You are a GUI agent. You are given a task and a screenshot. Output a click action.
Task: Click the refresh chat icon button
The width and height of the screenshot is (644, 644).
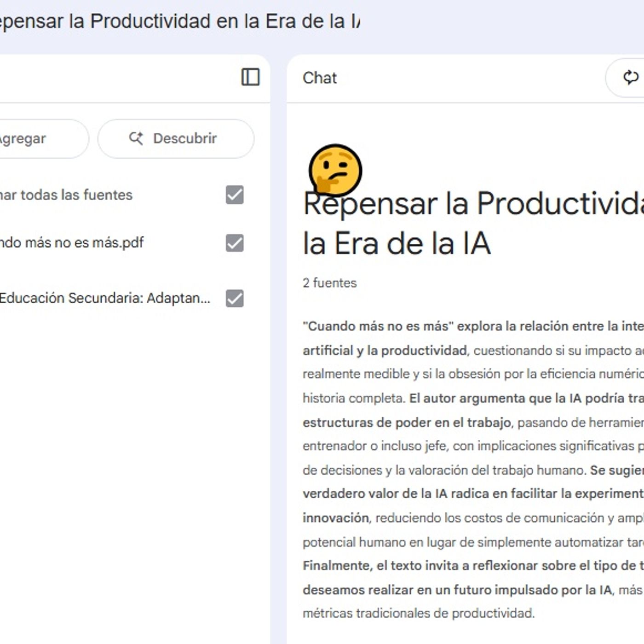[x=630, y=78]
